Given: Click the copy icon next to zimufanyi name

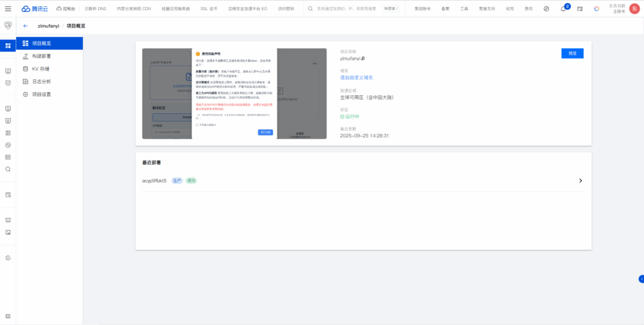Looking at the screenshot, I should point(363,59).
